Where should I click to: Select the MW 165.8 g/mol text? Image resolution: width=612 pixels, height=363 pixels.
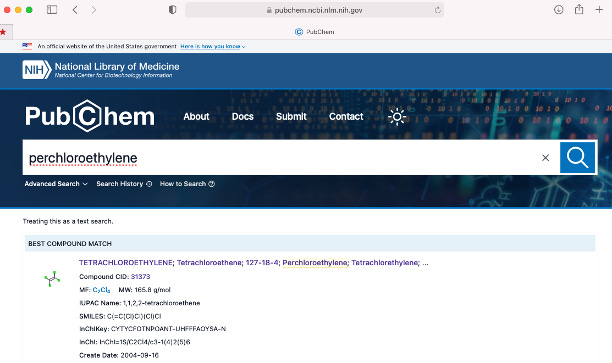tap(144, 290)
